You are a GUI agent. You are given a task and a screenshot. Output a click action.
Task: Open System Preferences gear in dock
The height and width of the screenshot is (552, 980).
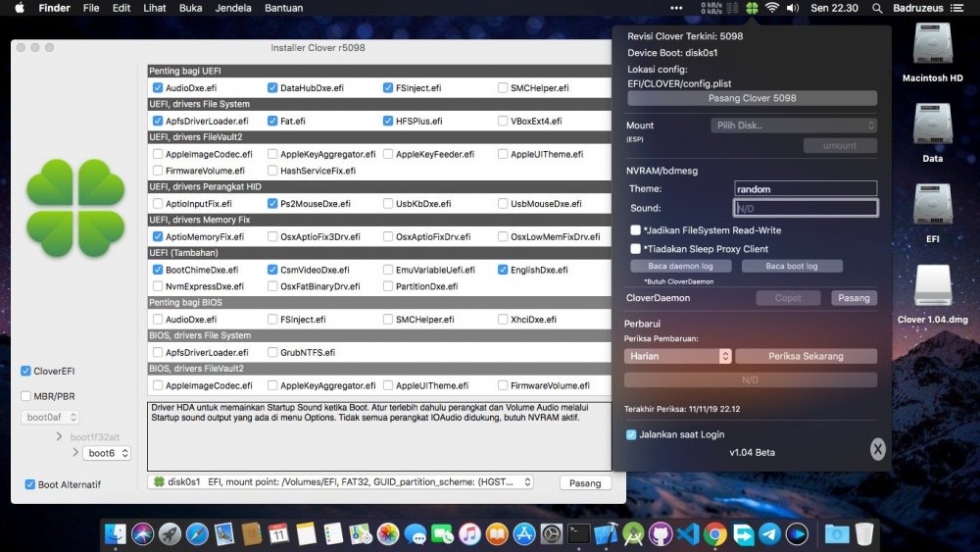pyautogui.click(x=551, y=534)
